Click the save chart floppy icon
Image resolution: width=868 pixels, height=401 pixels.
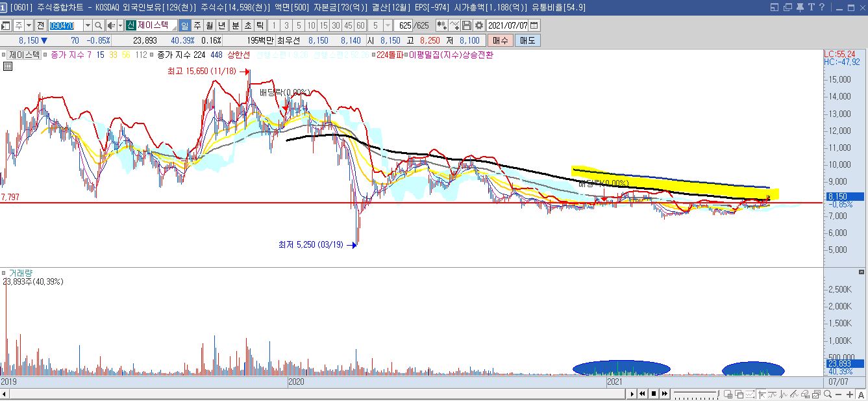click(467, 25)
